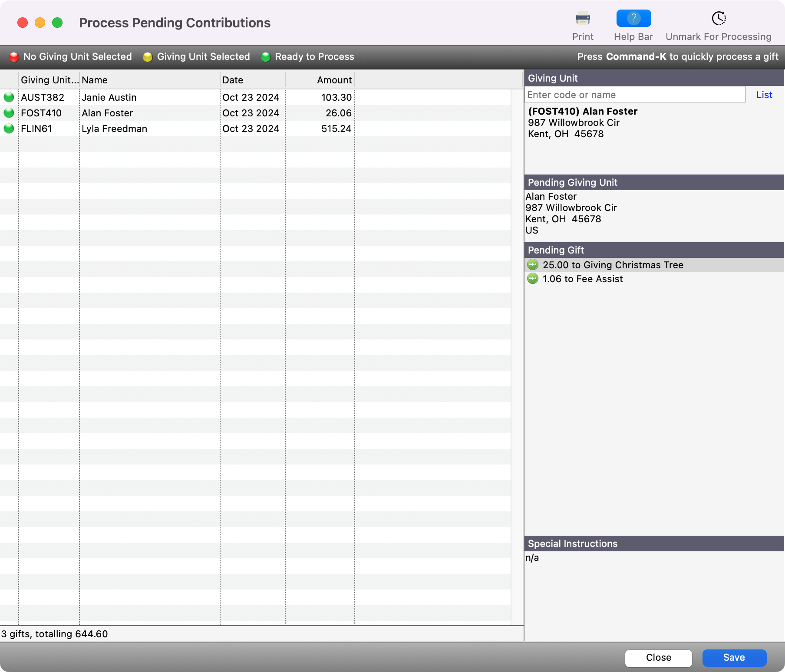Image resolution: width=785 pixels, height=672 pixels.
Task: Click the Giving Unit code column header
Action: [49, 80]
